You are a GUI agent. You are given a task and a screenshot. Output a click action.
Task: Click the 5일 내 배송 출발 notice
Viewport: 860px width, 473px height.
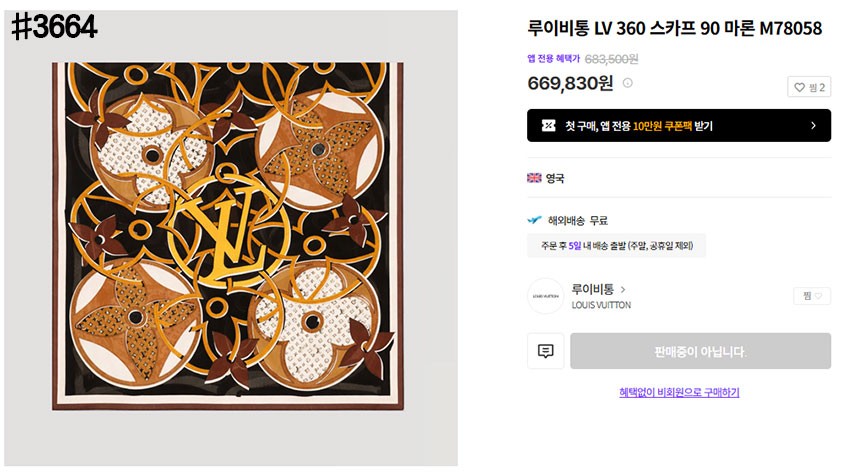[x=616, y=246]
